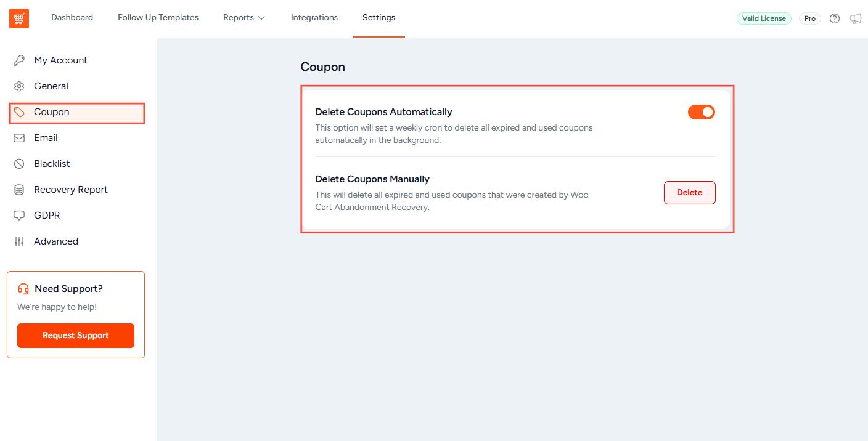Select Coupon settings section
868x441 pixels.
[76, 113]
